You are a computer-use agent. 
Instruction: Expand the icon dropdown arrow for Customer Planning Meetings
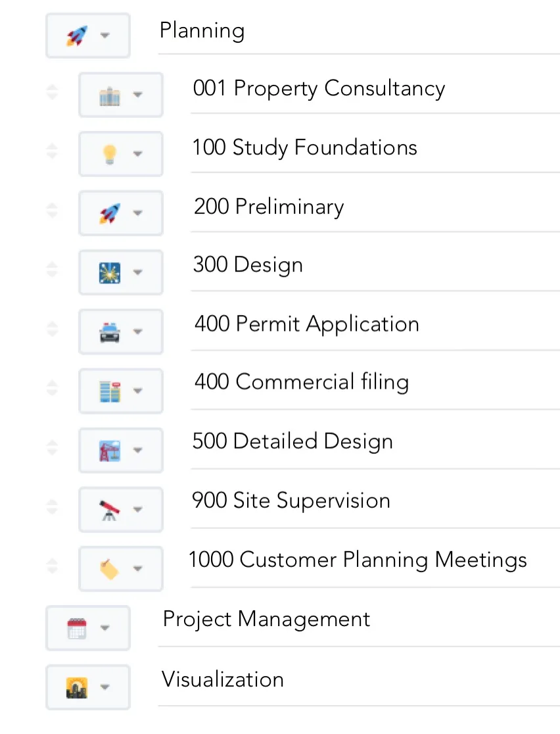[137, 569]
